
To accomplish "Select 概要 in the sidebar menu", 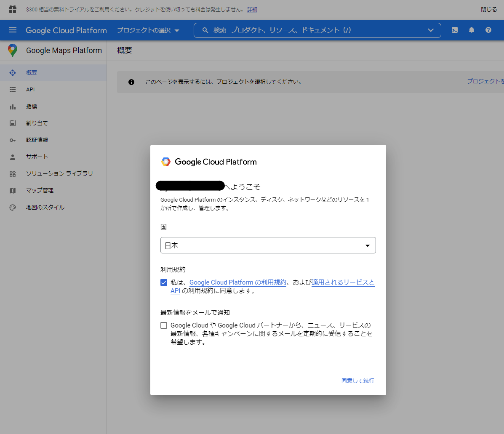I will coord(53,72).
